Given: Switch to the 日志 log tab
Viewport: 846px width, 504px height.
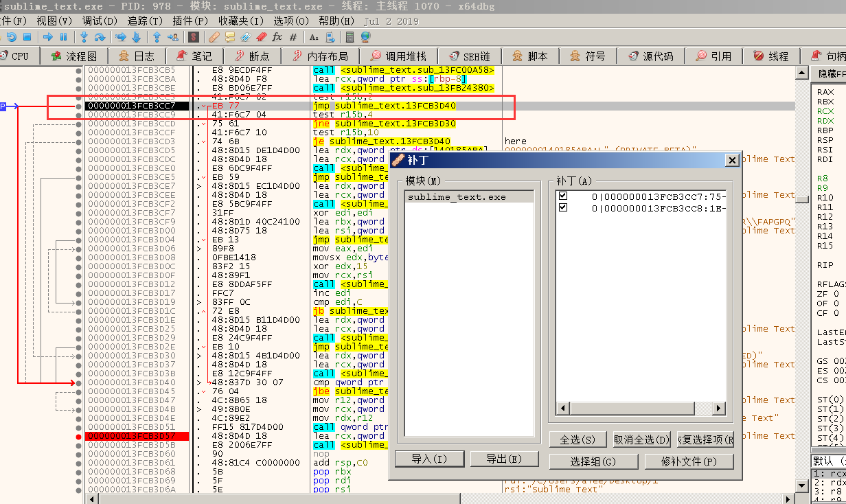Looking at the screenshot, I should coord(137,56).
